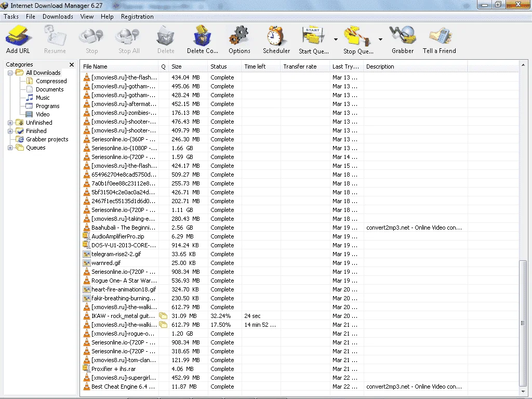Screen dimensions: 532x399
Task: Click queue icon of 17.50% walking download
Action: point(163,325)
